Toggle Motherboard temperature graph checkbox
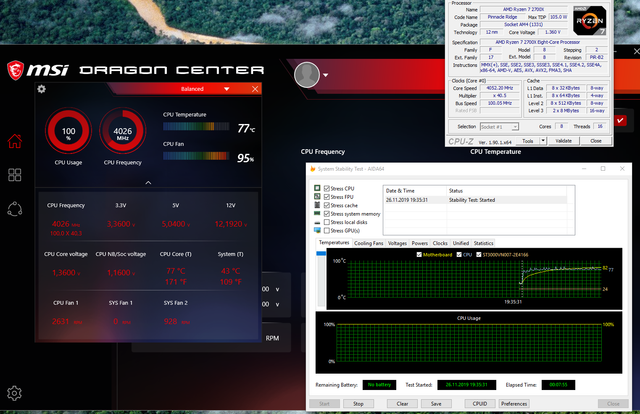 tap(419, 255)
